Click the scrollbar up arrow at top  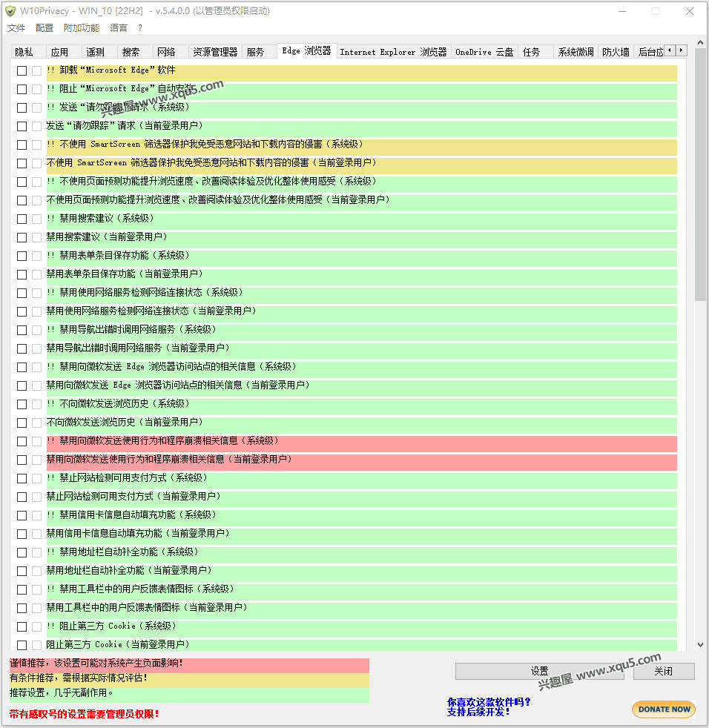point(700,43)
